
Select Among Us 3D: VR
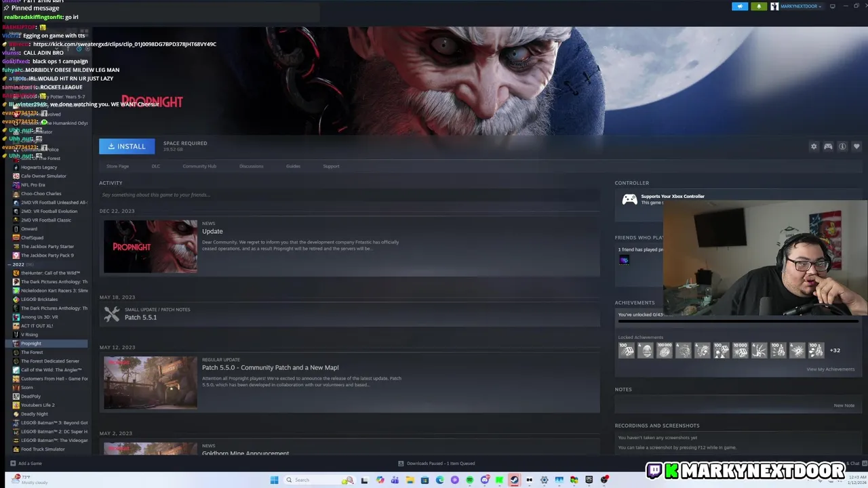(x=39, y=317)
